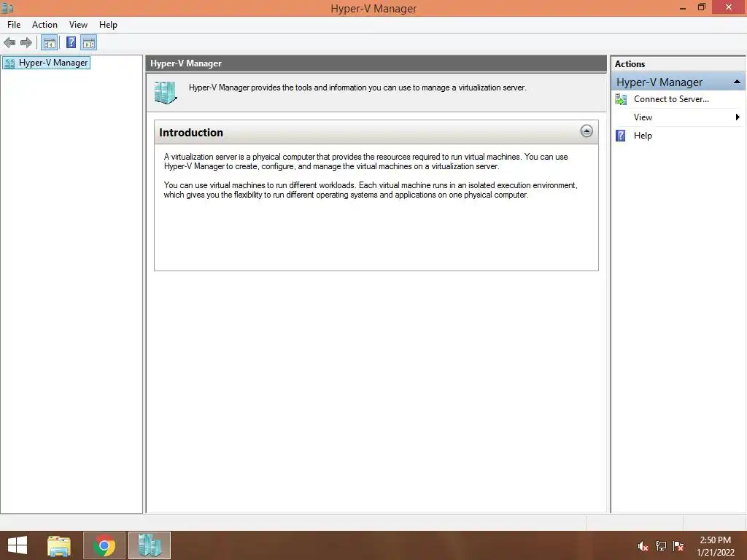Click the Back arrow in the toolbar
This screenshot has height=560, width=747.
click(9, 43)
